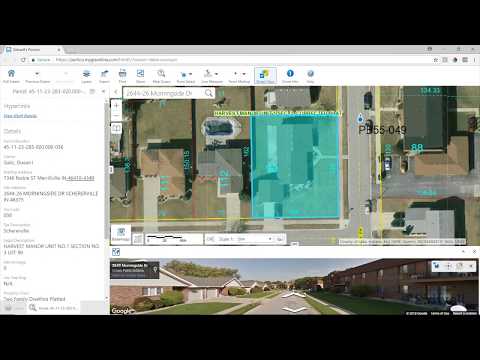The height and width of the screenshot is (360, 480).
Task: Open the Previous Extent dropdown
Action: (x=37, y=74)
